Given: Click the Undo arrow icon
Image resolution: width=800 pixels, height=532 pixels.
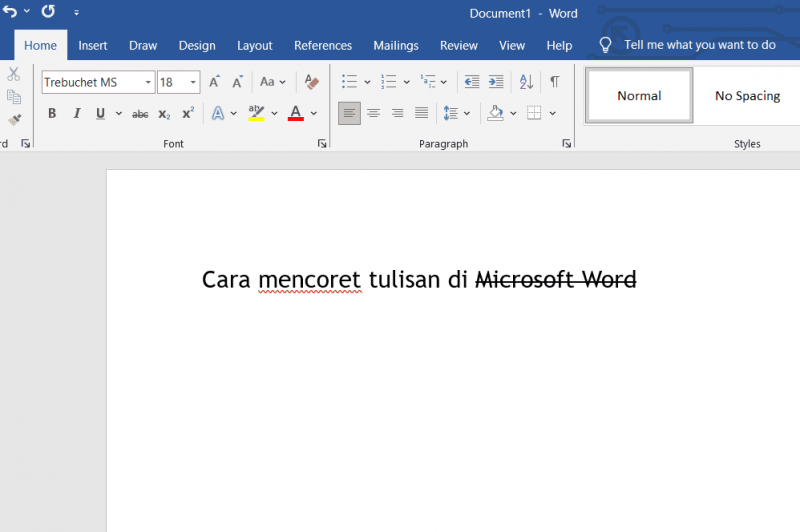Looking at the screenshot, I should click(x=10, y=11).
